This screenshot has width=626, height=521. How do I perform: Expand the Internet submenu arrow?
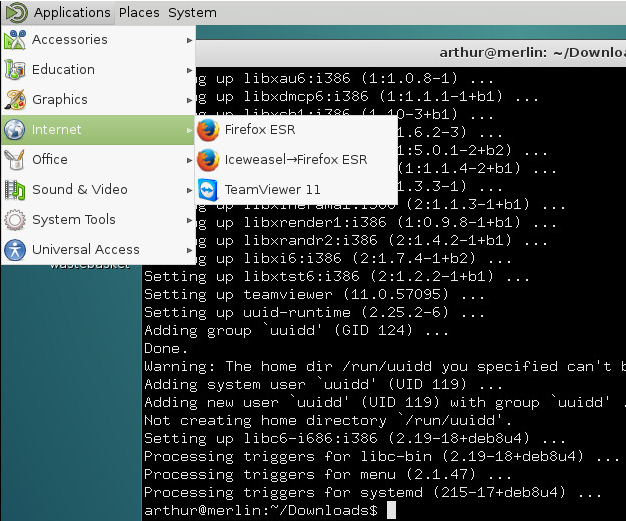click(x=189, y=130)
